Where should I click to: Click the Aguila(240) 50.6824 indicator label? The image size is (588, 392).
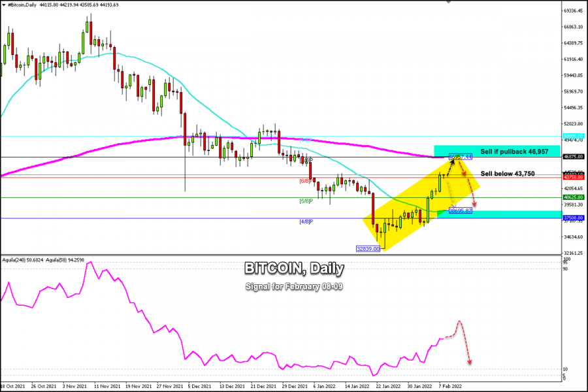point(22,259)
